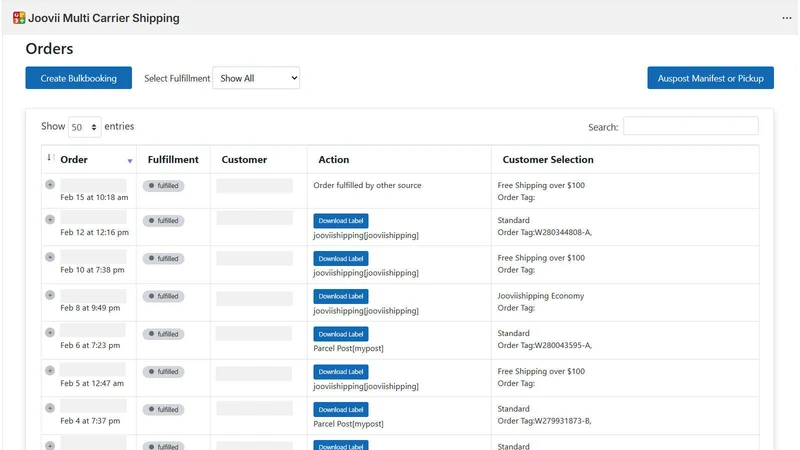Screen dimensions: 800x450
Task: Expand the Feb 10 at 7:38 pm order row
Action: [x=49, y=257]
